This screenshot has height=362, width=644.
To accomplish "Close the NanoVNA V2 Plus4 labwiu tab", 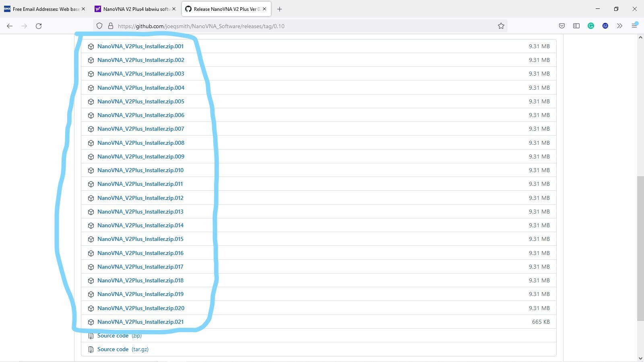I will coord(174,9).
